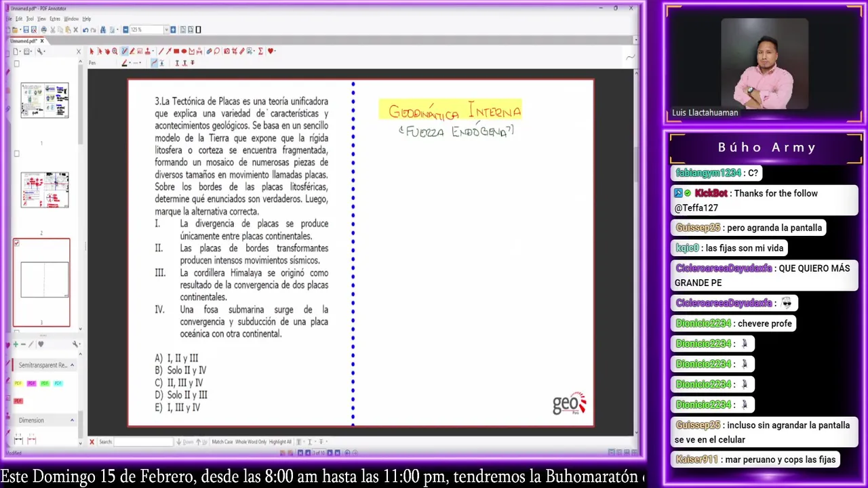Close the Unnamed.pdf document tab
The height and width of the screenshot is (488, 868).
(x=42, y=41)
